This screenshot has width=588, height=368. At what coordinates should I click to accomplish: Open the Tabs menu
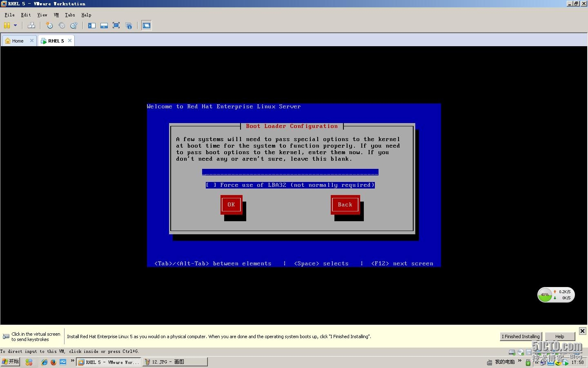coord(70,15)
